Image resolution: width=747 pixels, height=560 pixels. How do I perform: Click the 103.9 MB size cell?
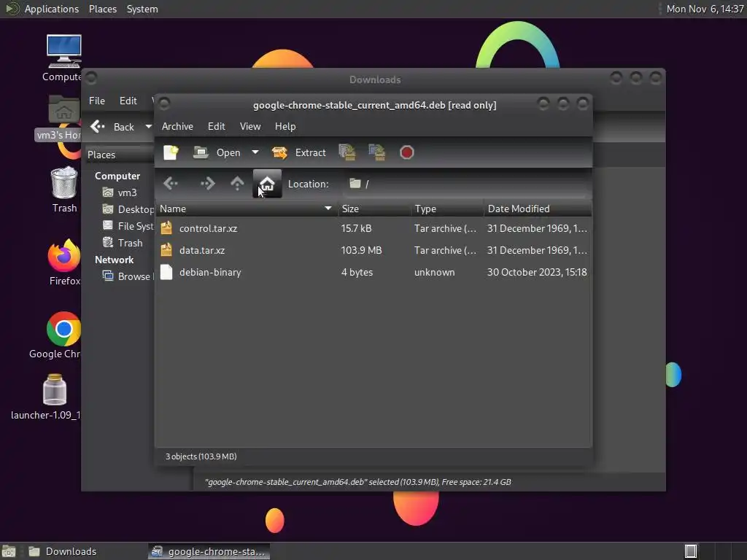[362, 251]
